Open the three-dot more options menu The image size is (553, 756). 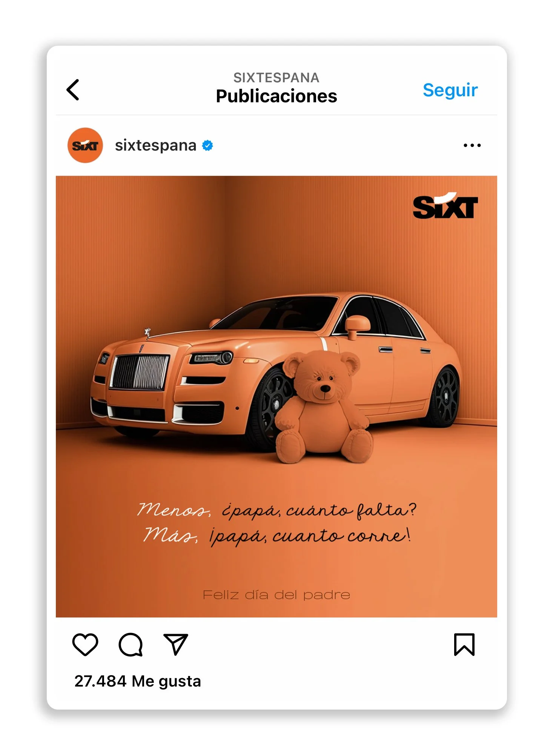472,145
